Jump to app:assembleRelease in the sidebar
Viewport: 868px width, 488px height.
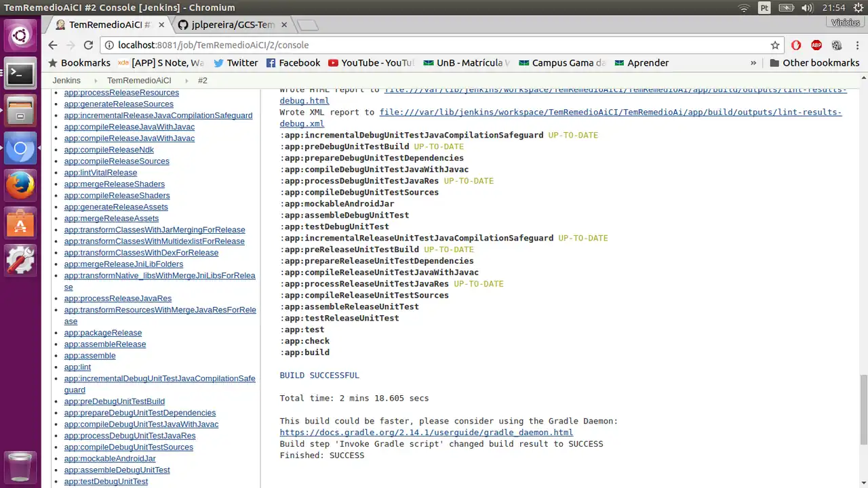[x=104, y=344]
